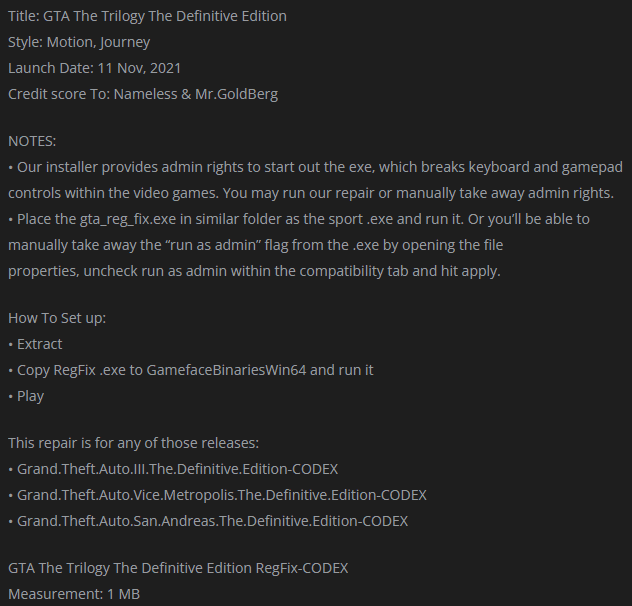632x606 pixels.
Task: Click GameFaceBinariesWin64 folder name text
Action: click(226, 371)
